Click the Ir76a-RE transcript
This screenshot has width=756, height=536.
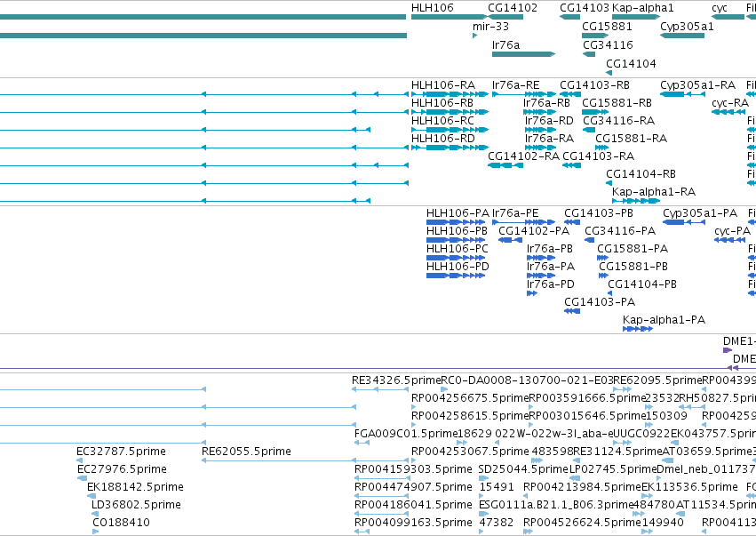click(x=523, y=94)
